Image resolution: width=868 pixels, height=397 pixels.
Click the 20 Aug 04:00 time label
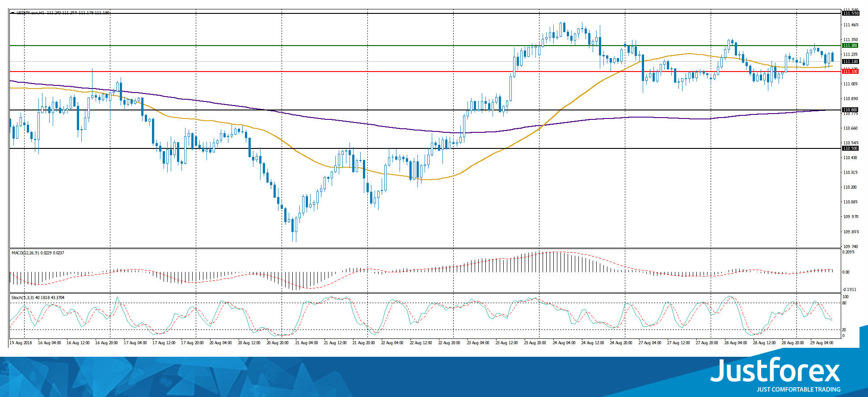[x=221, y=343]
